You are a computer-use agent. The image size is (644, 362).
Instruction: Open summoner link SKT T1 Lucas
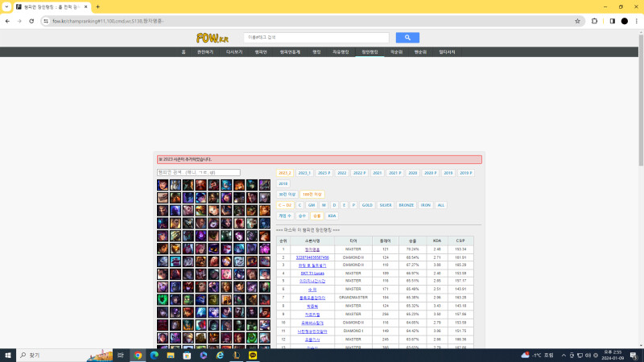click(x=312, y=273)
